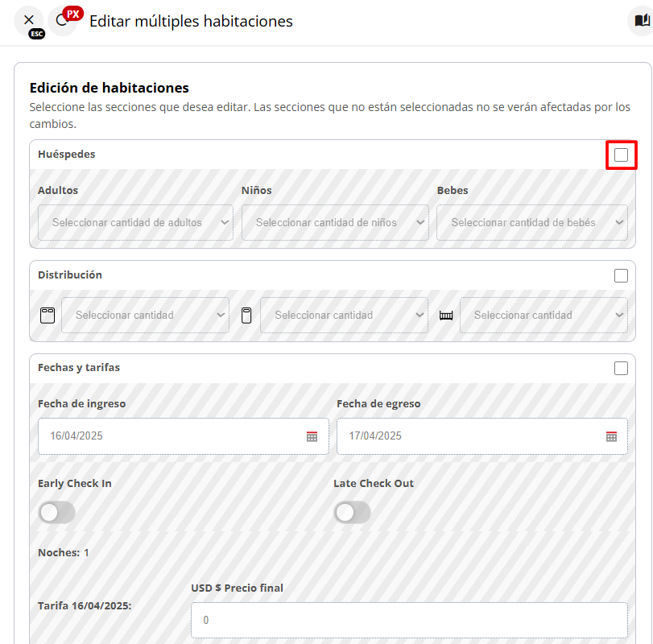653x644 pixels.
Task: Click the crib icon in Distribución row
Action: 446,315
